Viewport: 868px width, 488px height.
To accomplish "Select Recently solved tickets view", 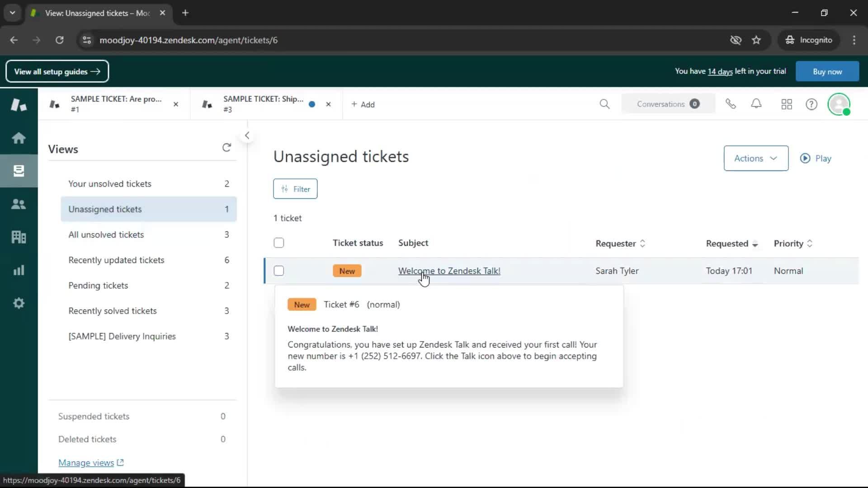I will point(149,311).
